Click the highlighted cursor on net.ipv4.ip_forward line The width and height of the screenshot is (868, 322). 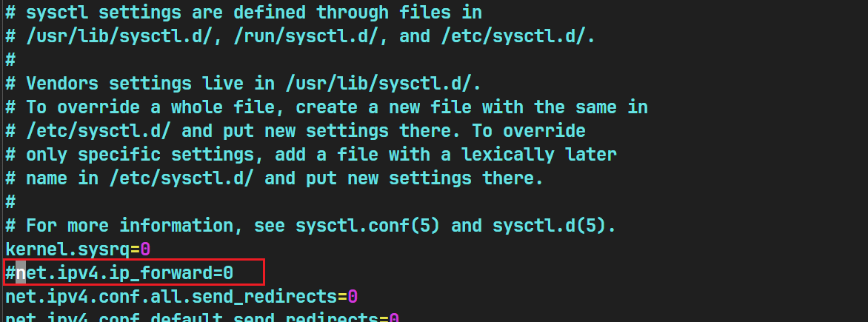21,273
